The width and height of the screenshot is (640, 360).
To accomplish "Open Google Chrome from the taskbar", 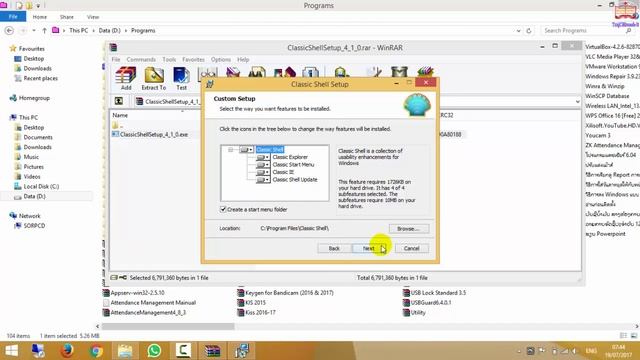I will coord(96,351).
